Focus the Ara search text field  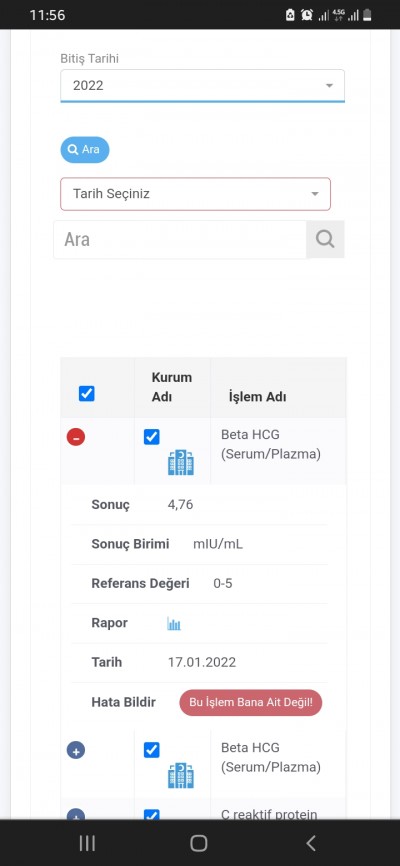(180, 239)
